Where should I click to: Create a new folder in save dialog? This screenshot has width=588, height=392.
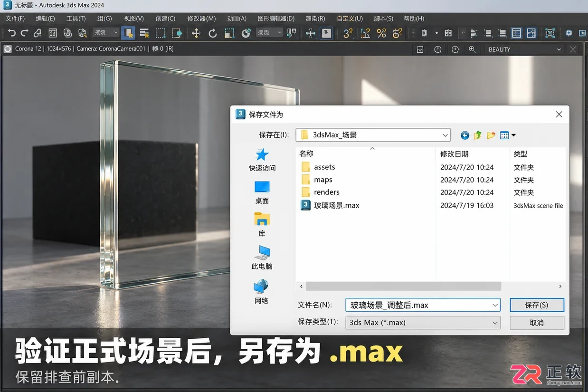pos(491,135)
